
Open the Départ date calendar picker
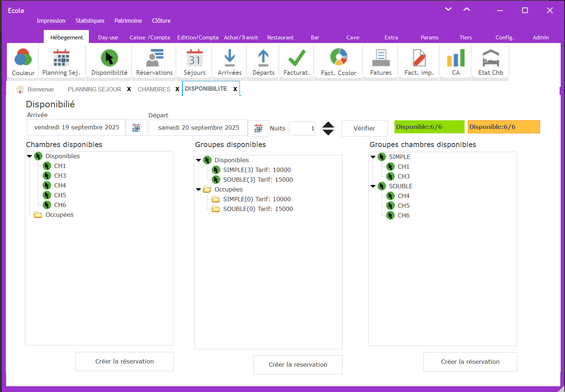(258, 128)
